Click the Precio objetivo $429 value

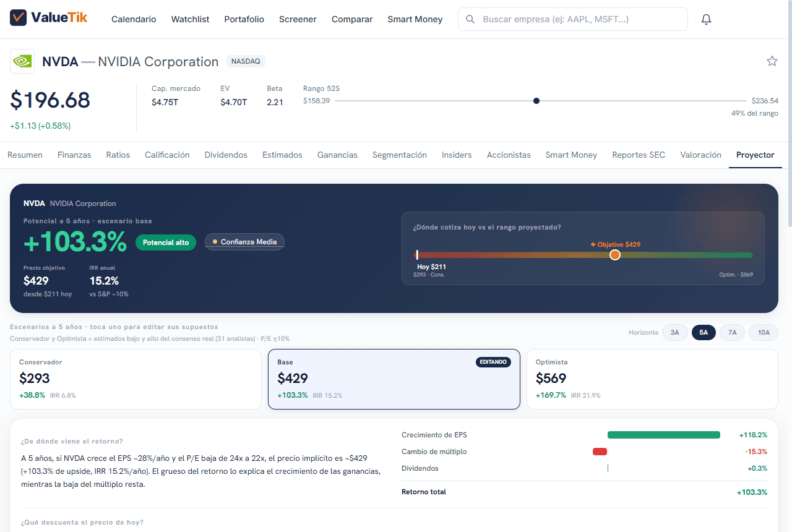tap(36, 281)
